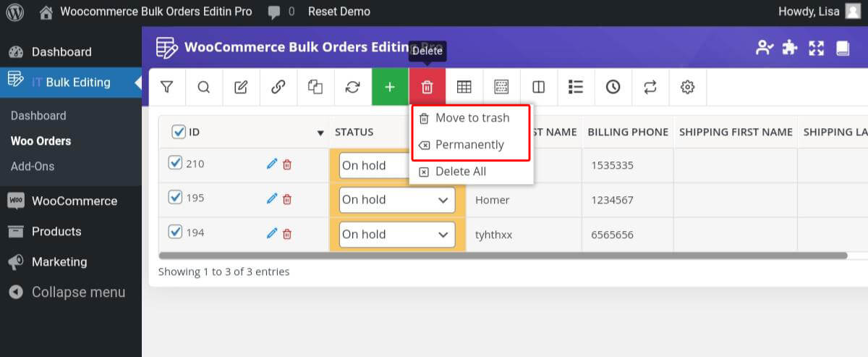The width and height of the screenshot is (868, 357).
Task: Choose Move to trash from delete menu
Action: pyautogui.click(x=471, y=118)
